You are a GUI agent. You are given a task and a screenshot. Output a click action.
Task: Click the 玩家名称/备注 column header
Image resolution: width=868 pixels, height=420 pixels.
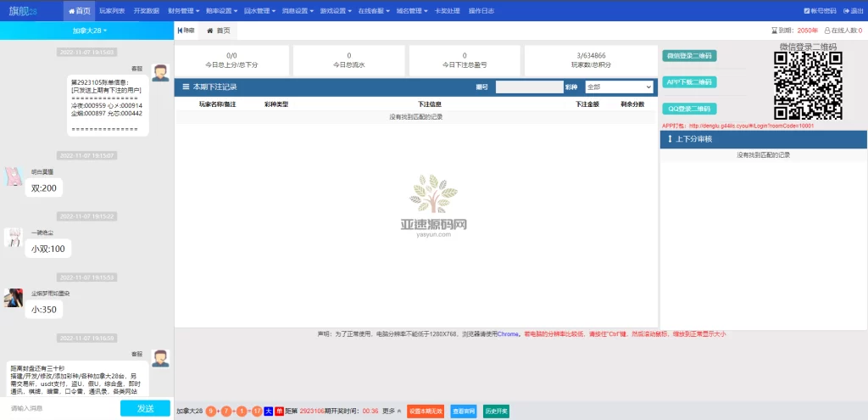(218, 104)
